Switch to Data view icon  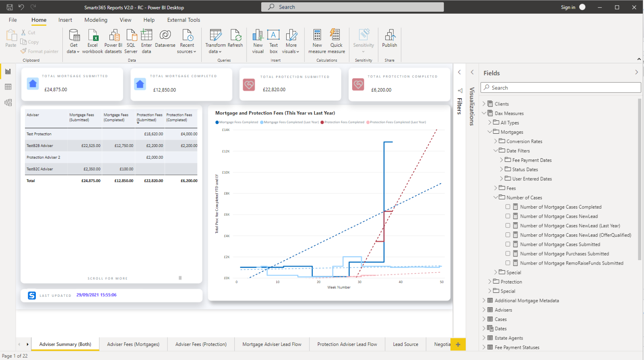click(x=8, y=87)
